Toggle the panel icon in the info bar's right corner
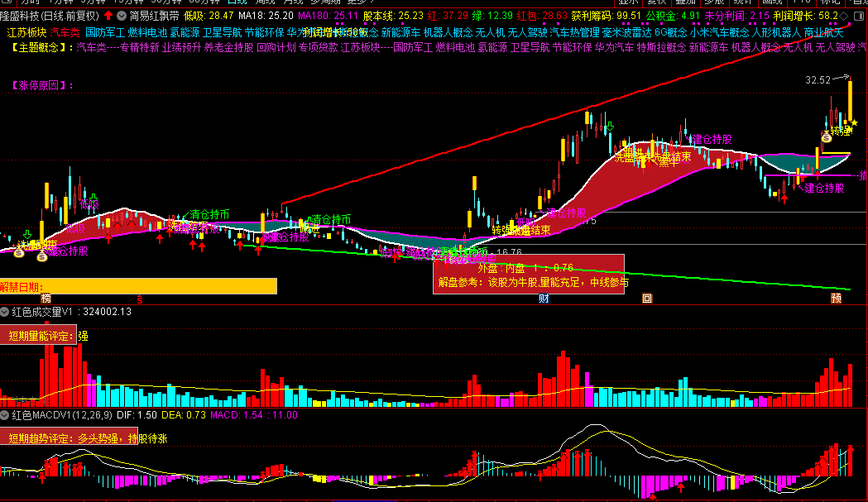 [859, 16]
